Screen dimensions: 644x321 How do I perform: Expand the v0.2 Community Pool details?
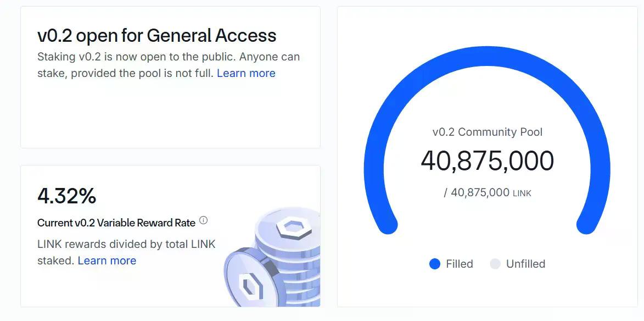[x=488, y=132]
